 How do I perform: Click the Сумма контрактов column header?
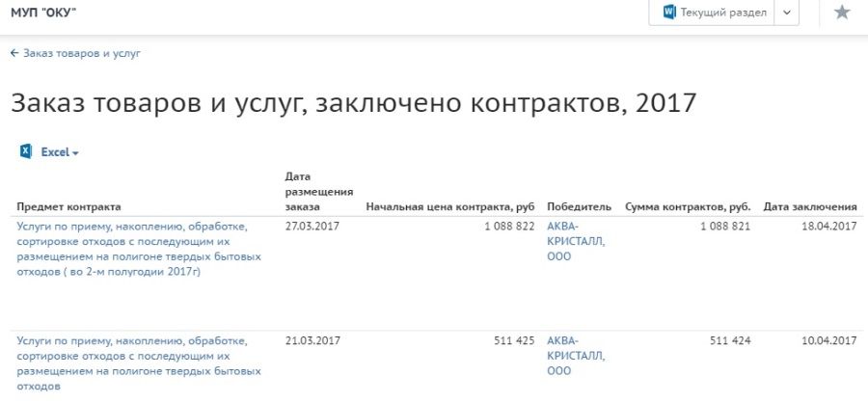tap(688, 207)
